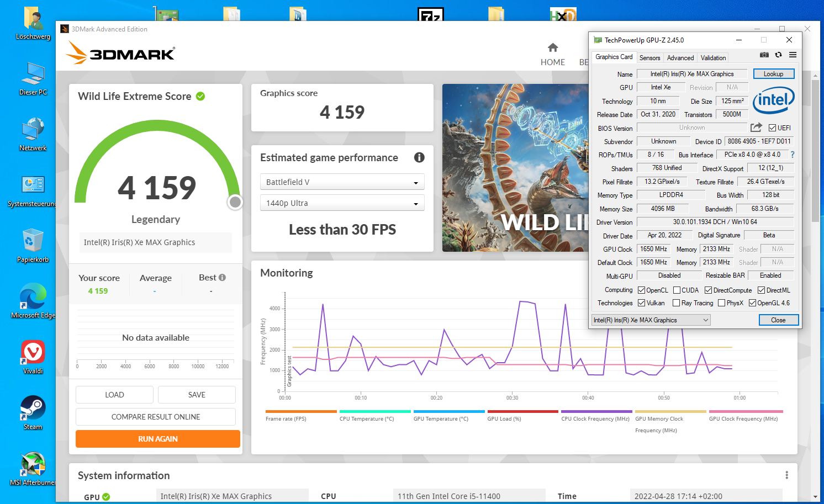Viewport: 824px width, 504px height.
Task: Click the GPU Temperature blue legend bar
Action: [x=449, y=412]
